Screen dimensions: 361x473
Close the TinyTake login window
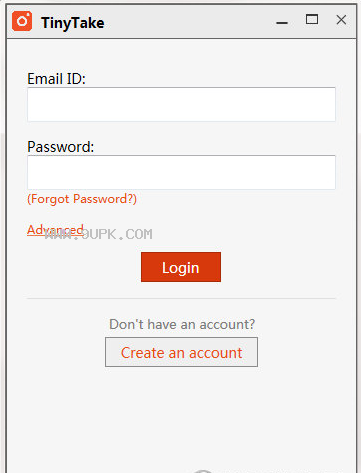click(x=341, y=20)
